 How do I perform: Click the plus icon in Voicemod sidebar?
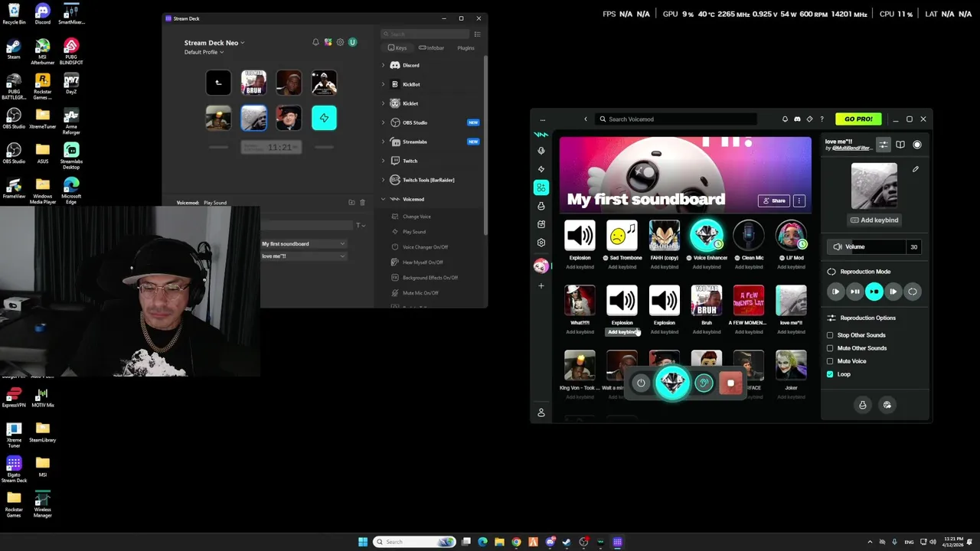[541, 285]
